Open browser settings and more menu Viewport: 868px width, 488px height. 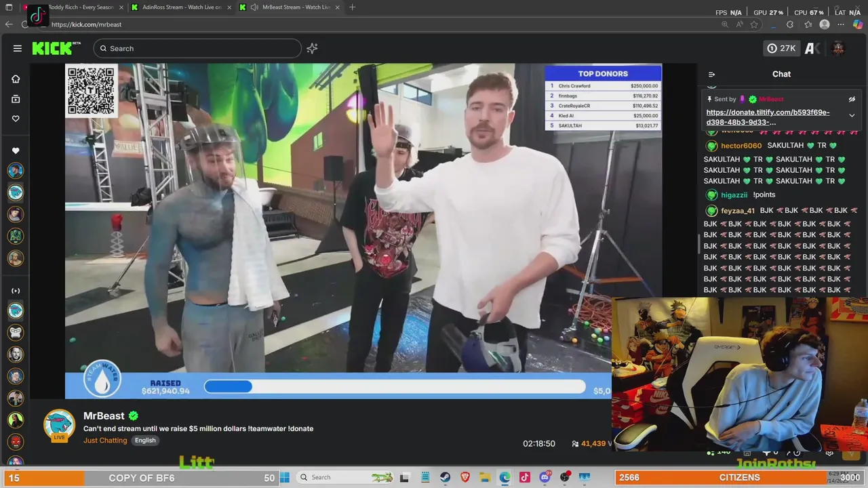tap(842, 24)
